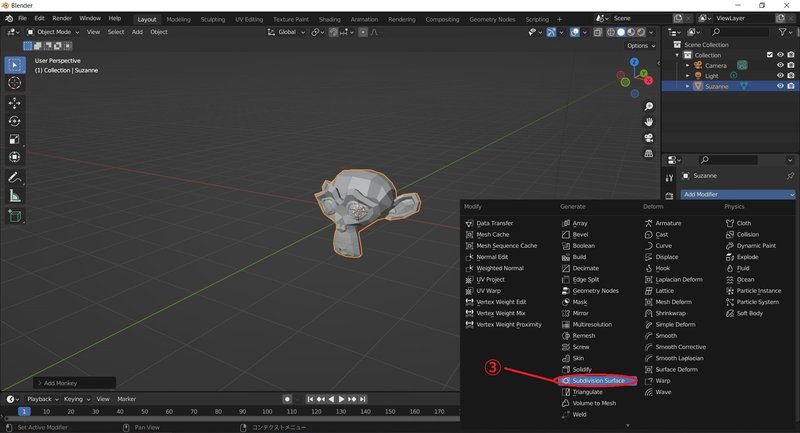Open the viewport Options dropdown

pyautogui.click(x=641, y=46)
